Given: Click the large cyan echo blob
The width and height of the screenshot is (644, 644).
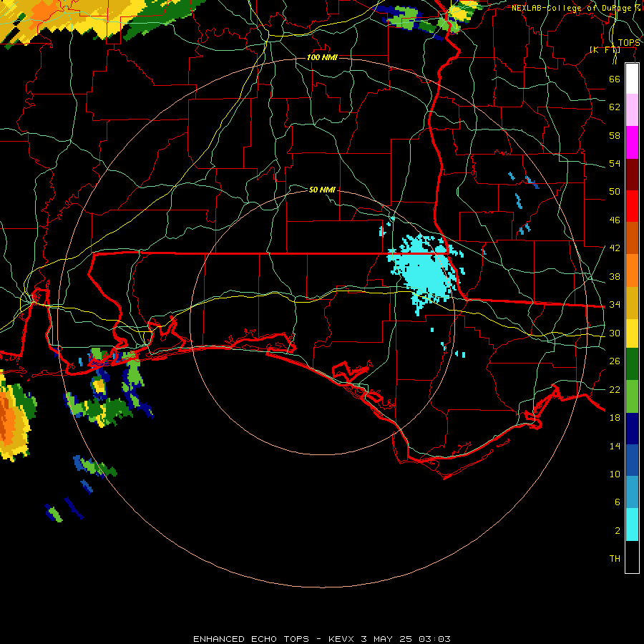Looking at the screenshot, I should pos(425,271).
